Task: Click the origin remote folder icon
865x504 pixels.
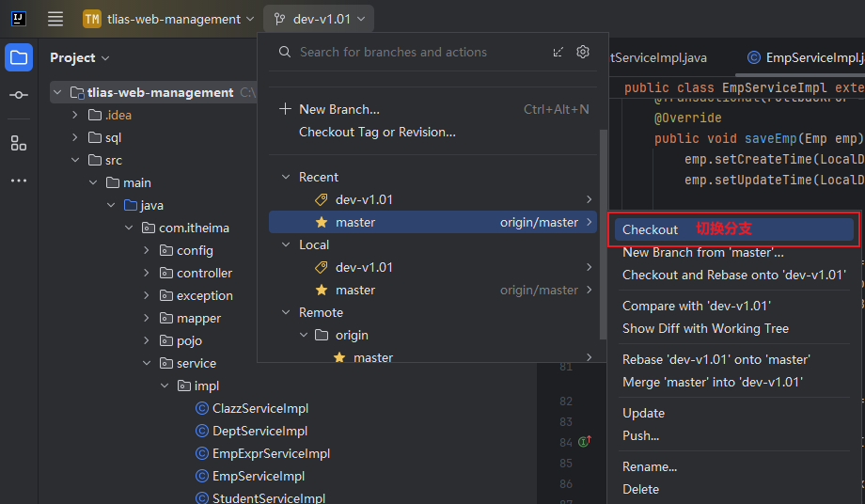Action: 321,335
